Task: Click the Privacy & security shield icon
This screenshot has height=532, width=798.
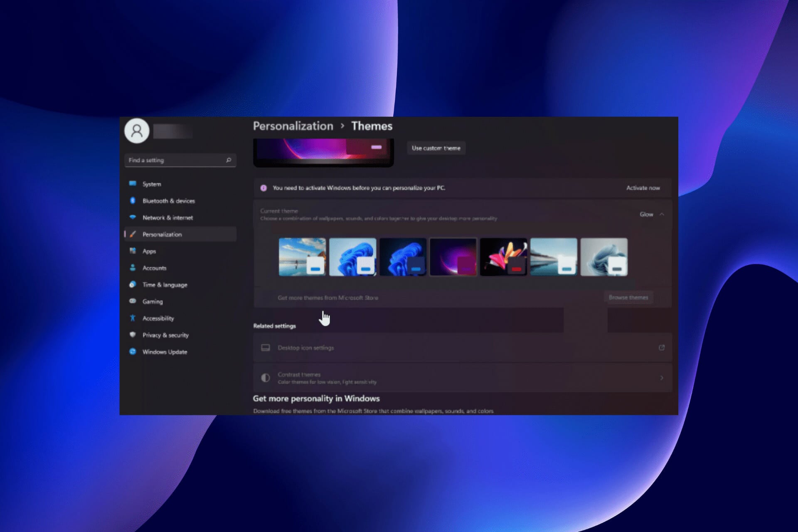Action: pos(133,335)
